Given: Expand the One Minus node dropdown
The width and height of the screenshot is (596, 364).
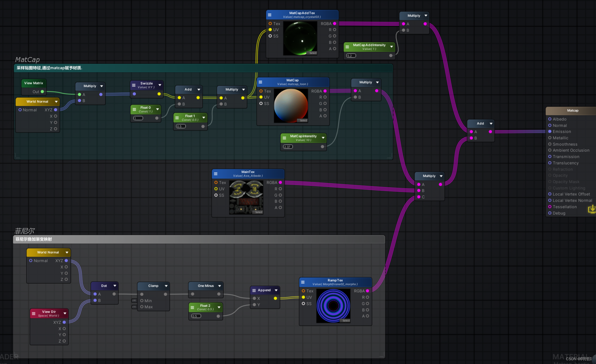Looking at the screenshot, I should coord(220,286).
